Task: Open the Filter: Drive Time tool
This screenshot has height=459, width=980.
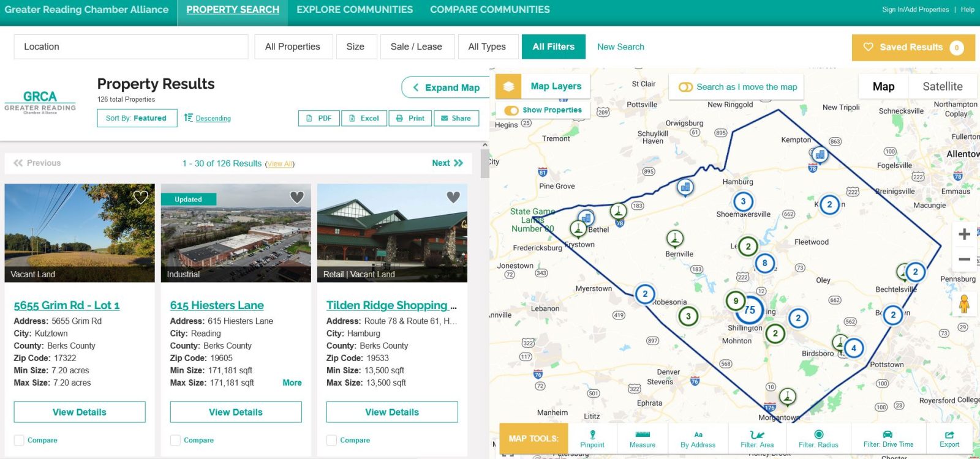Action: (x=888, y=438)
